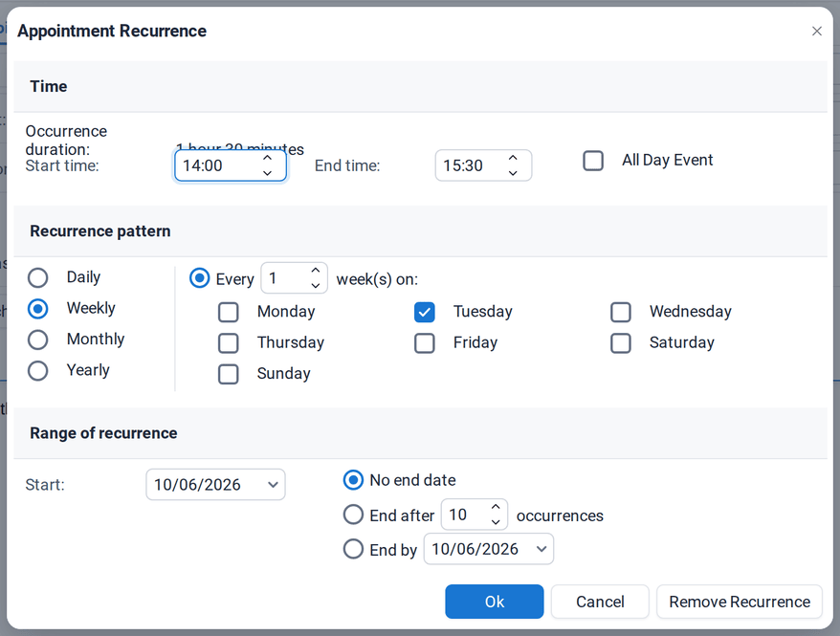The height and width of the screenshot is (636, 840).
Task: Check the Saturday checkbox
Action: (x=621, y=343)
